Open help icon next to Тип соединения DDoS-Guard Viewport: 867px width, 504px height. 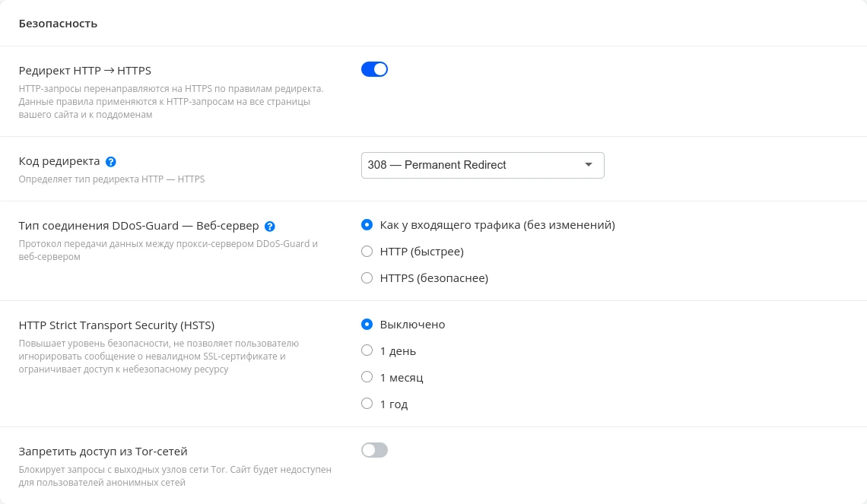270,227
